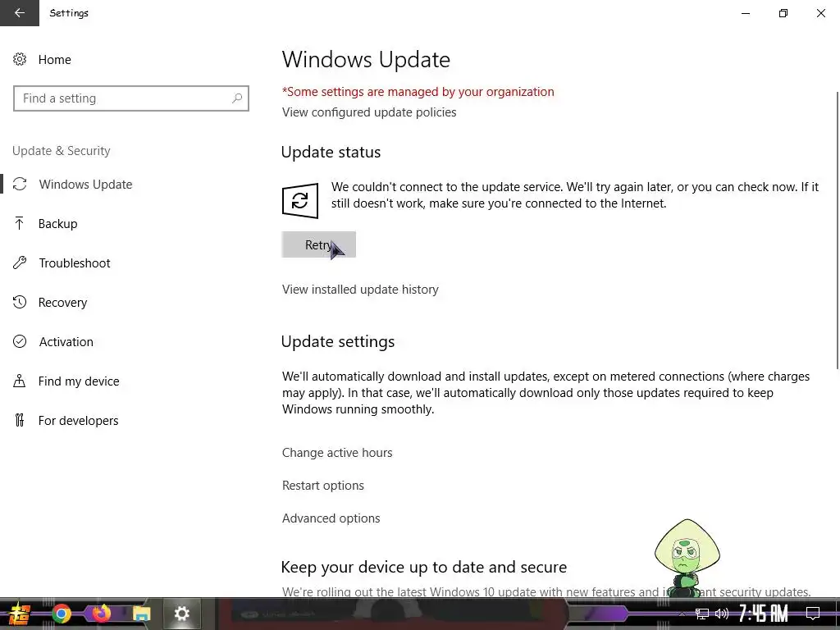Click the Update & Security section label
This screenshot has height=630, width=840.
pyautogui.click(x=61, y=151)
